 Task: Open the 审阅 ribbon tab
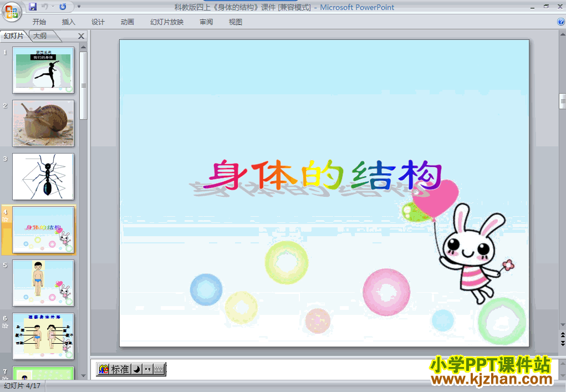[x=206, y=22]
